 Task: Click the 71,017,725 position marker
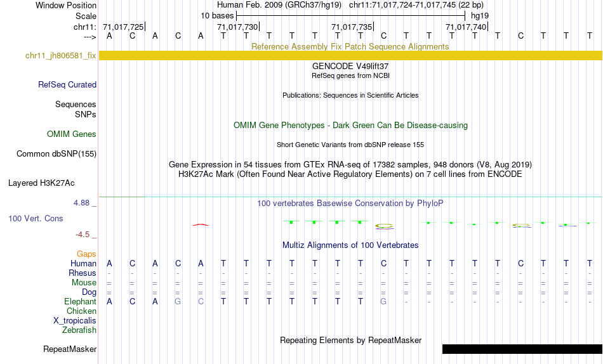[124, 27]
